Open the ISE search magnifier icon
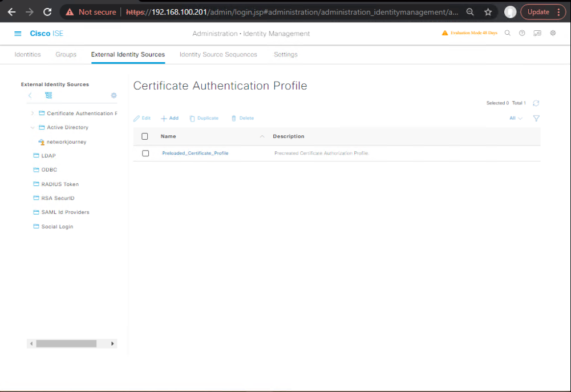The height and width of the screenshot is (392, 571). [507, 33]
